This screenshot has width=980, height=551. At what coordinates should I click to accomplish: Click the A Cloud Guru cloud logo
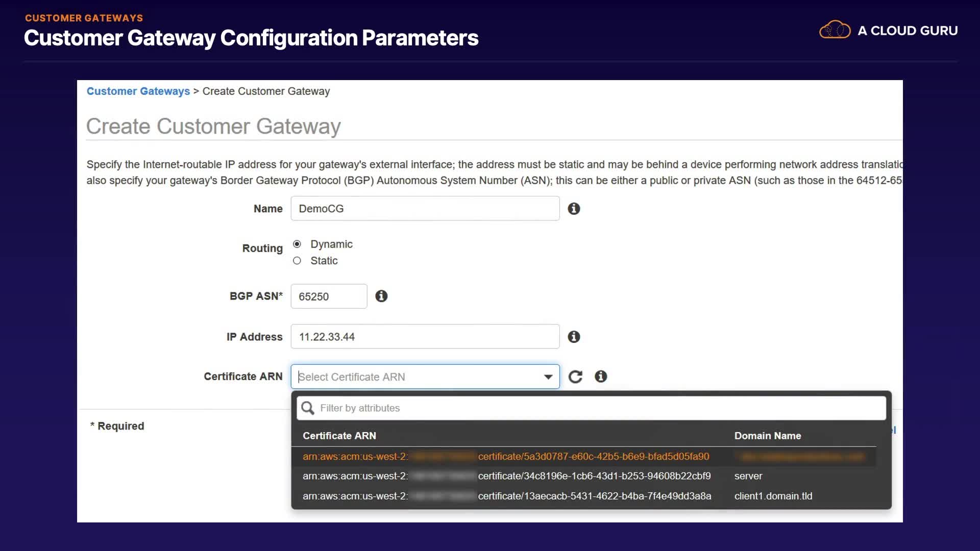tap(835, 31)
